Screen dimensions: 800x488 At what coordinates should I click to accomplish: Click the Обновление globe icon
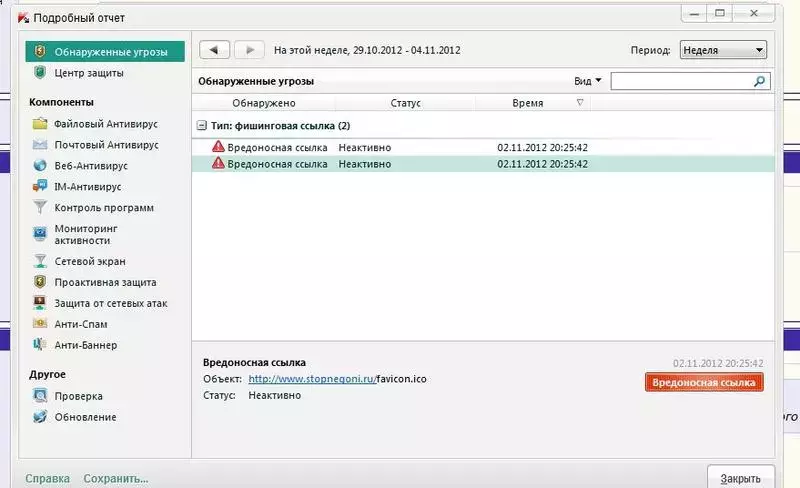40,417
